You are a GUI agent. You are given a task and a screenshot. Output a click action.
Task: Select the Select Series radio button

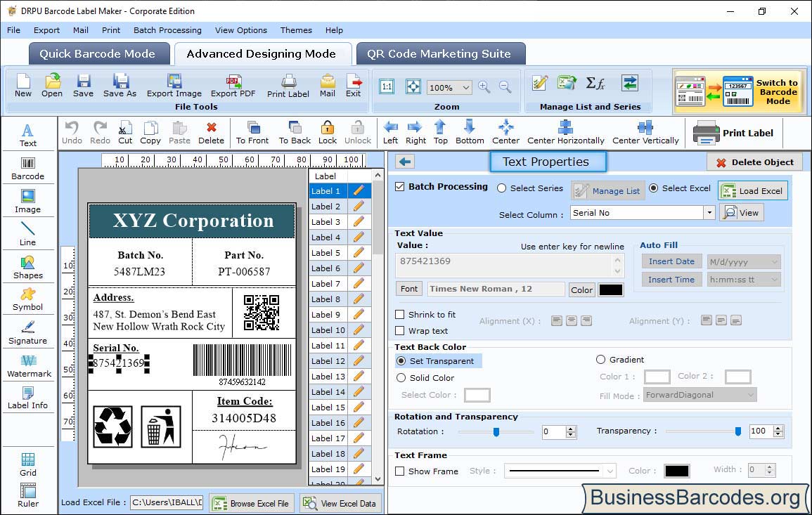[x=501, y=188]
